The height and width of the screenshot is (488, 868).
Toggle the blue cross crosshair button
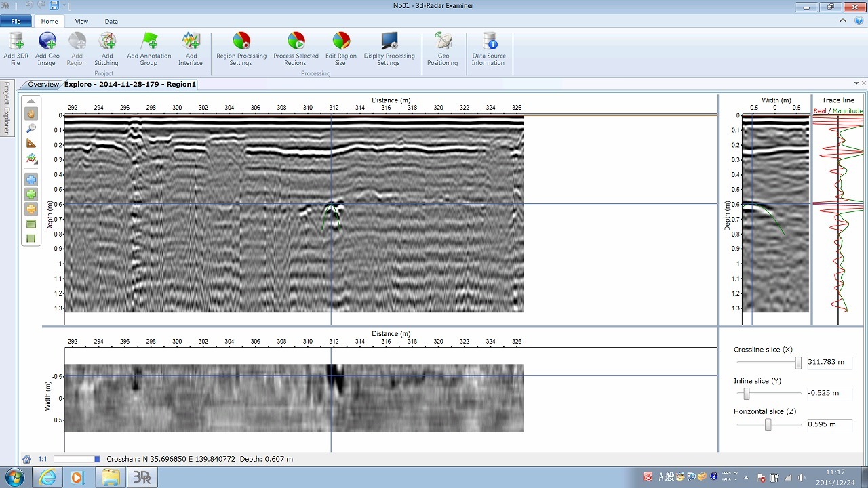click(31, 180)
